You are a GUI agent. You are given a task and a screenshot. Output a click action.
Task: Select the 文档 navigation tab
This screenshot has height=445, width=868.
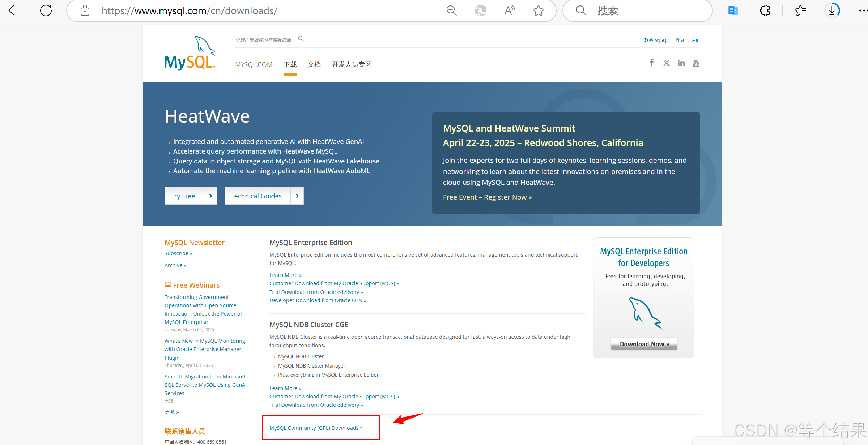[x=314, y=64]
